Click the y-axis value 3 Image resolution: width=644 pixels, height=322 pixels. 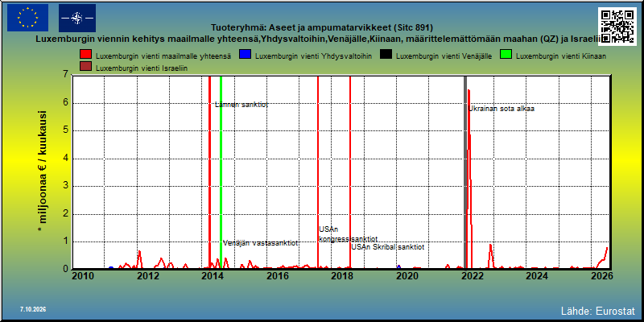[66, 187]
